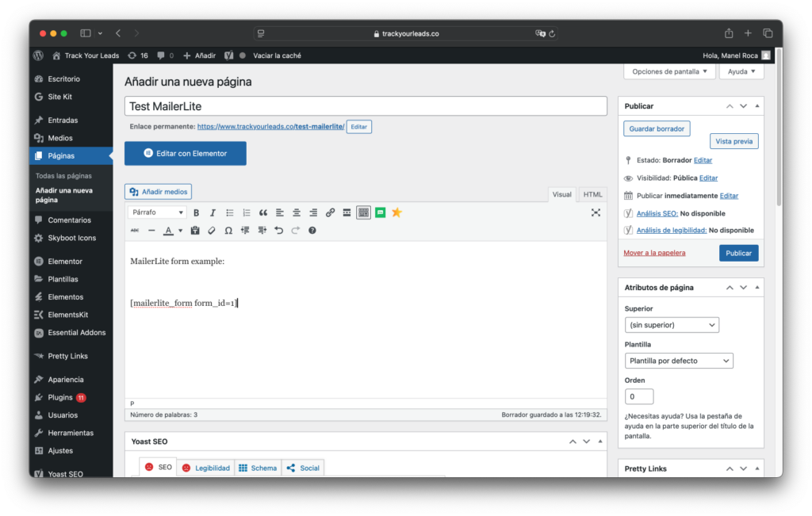The width and height of the screenshot is (812, 516).
Task: Open Yoast Legibilidad tab
Action: (206, 468)
